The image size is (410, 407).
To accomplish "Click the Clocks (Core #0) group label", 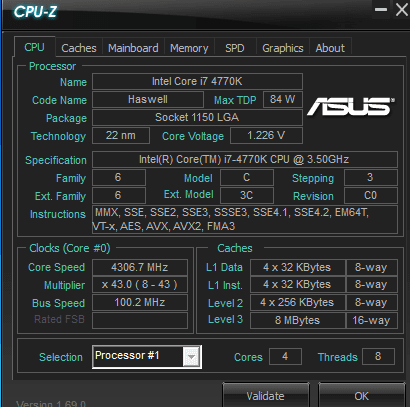I will [70, 248].
